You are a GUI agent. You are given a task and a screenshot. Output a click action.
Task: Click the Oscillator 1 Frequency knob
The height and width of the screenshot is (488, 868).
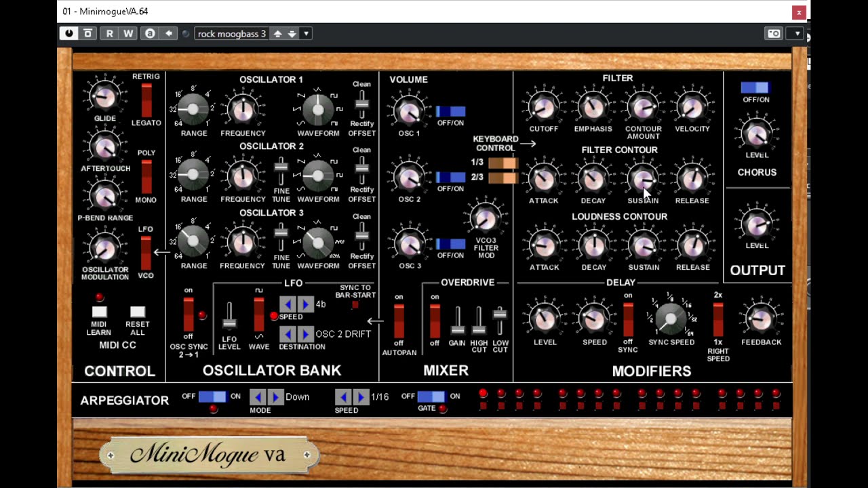243,110
